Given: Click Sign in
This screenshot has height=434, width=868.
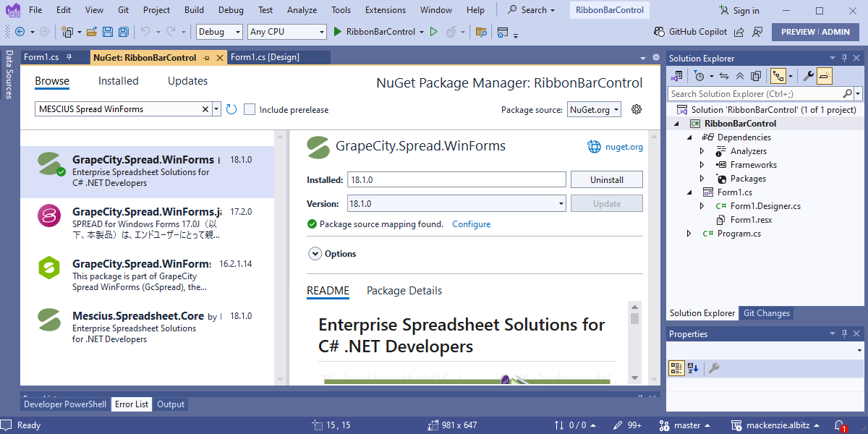Looking at the screenshot, I should [739, 10].
